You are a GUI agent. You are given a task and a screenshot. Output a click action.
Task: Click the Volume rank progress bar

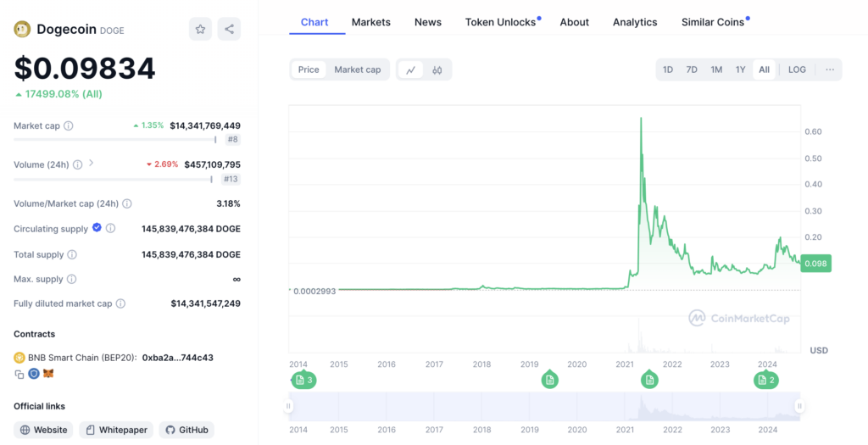click(x=113, y=179)
